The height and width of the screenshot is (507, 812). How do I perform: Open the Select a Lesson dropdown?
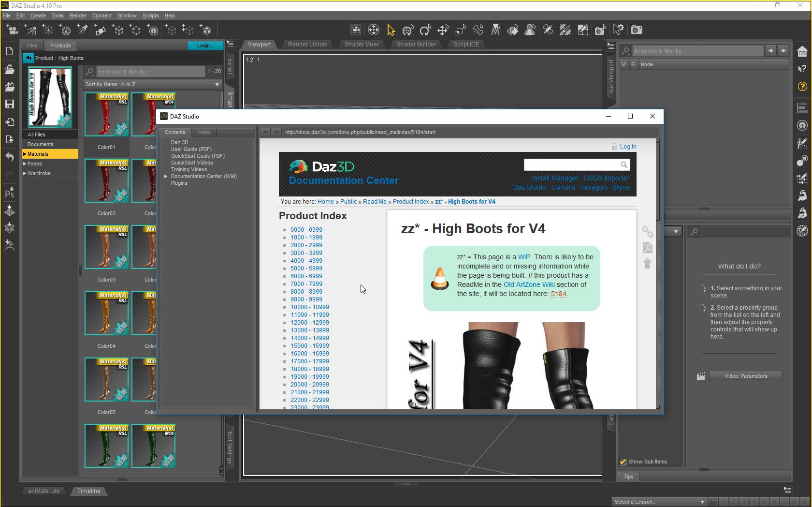[x=660, y=502]
